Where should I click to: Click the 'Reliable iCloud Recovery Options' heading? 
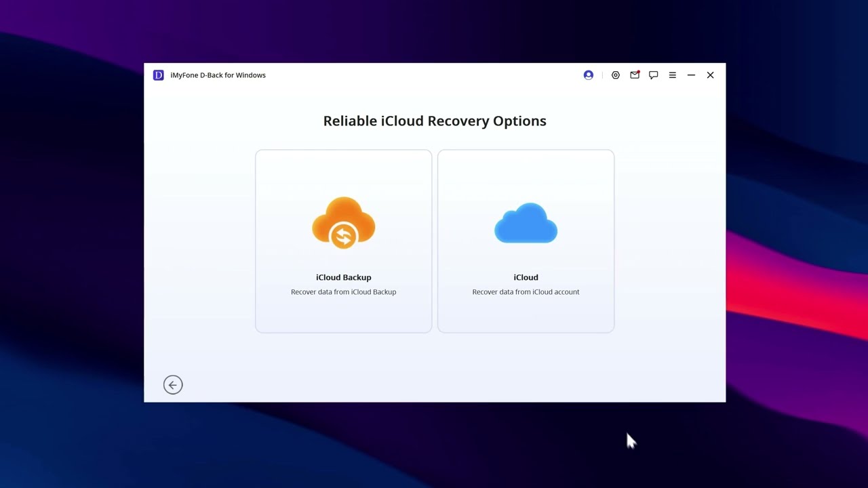point(435,121)
